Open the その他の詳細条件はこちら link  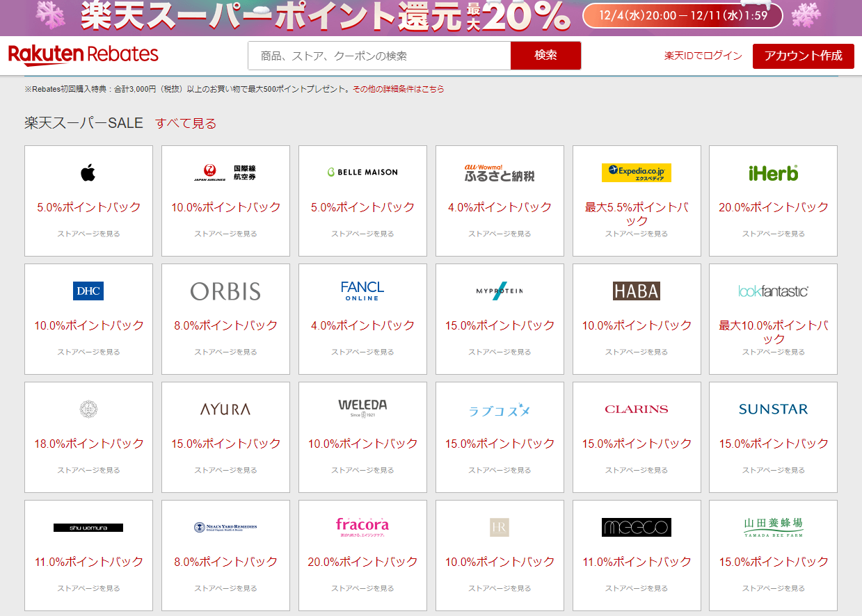[399, 89]
